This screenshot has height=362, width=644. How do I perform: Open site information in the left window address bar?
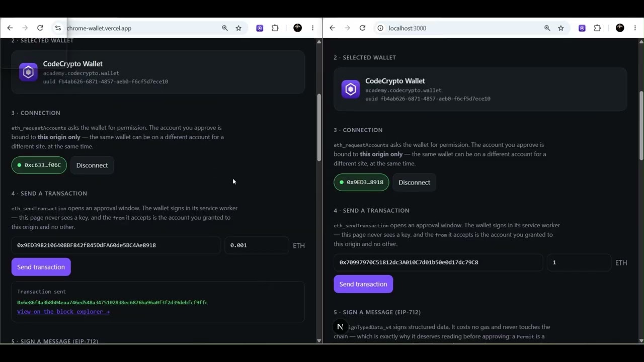pos(58,28)
